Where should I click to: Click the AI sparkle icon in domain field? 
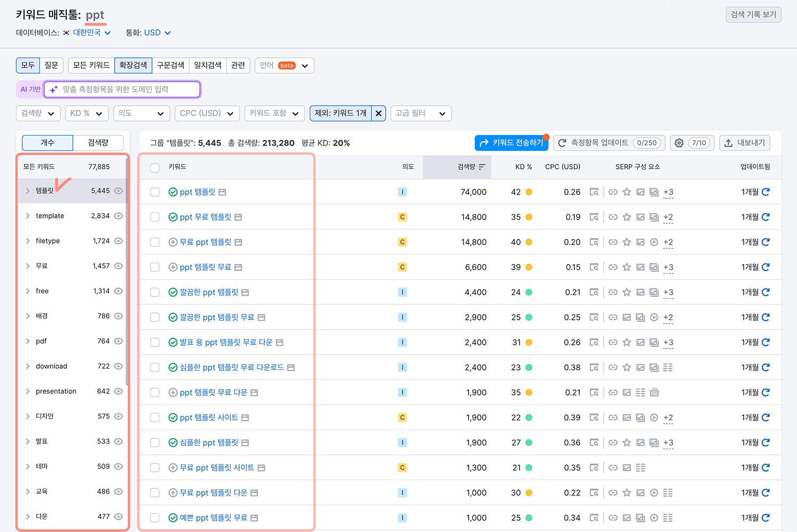(54, 89)
